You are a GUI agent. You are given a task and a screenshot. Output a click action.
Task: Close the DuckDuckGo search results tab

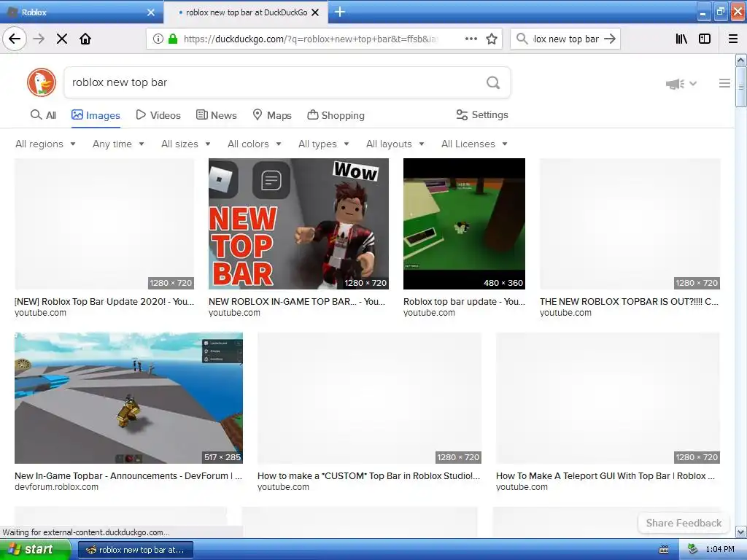pos(315,12)
